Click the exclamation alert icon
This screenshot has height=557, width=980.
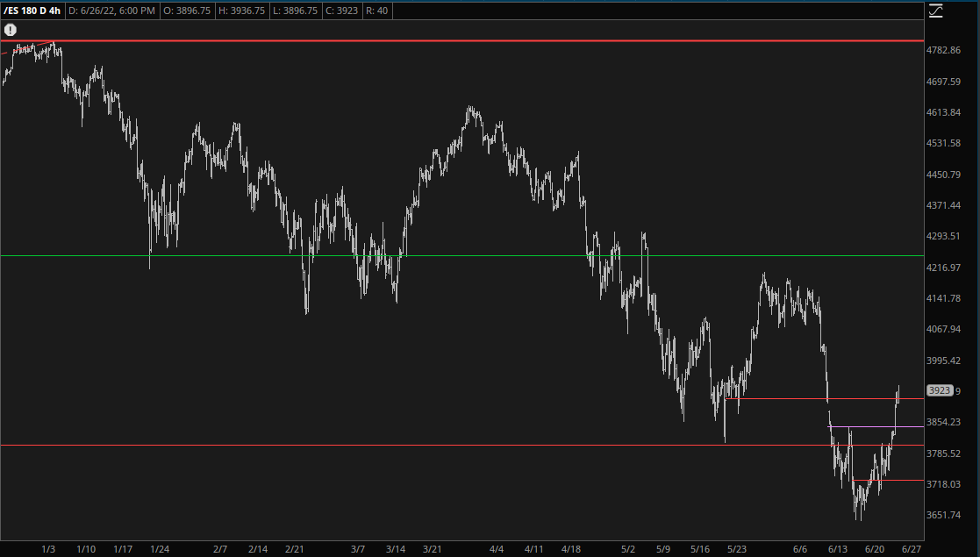click(x=11, y=30)
